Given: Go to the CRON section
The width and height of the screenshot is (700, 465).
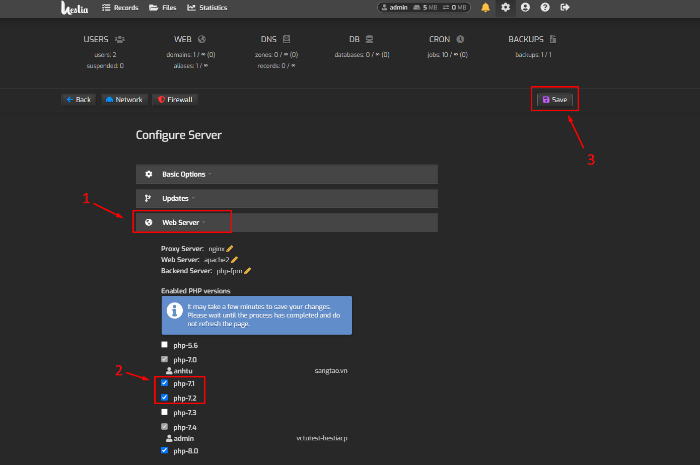Looking at the screenshot, I should tap(447, 39).
